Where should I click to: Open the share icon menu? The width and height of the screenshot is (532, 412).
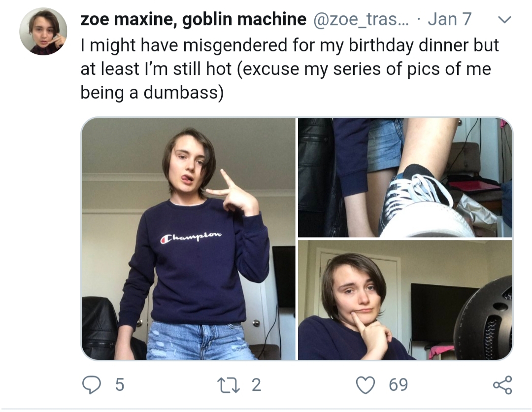coord(502,385)
